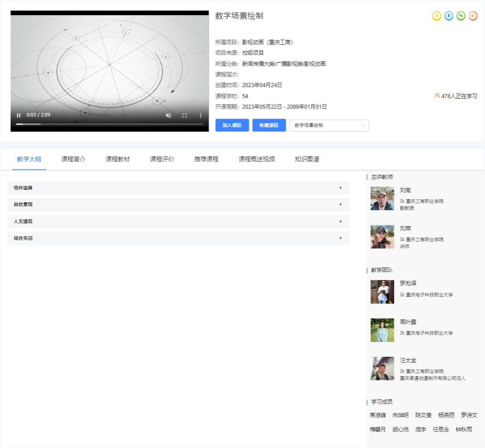Viewport: 485px width, 448px height.
Task: Expand the 物件道具 chapter
Action: coord(178,188)
